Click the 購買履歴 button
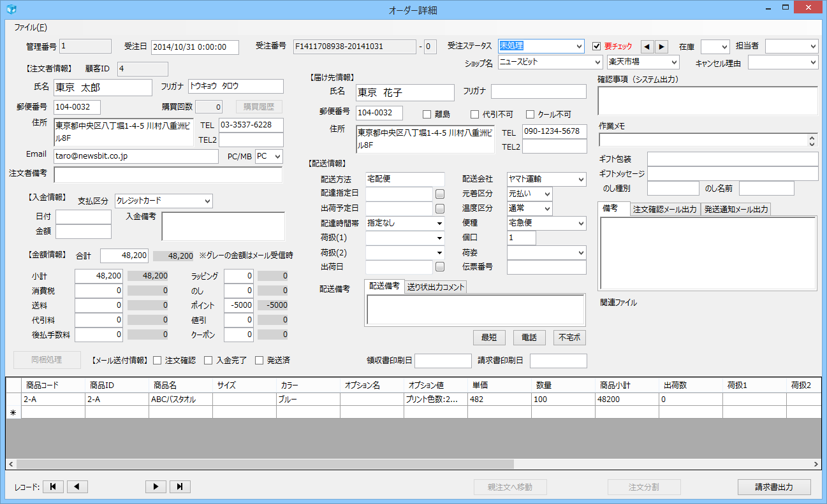This screenshot has height=504, width=827. point(259,106)
